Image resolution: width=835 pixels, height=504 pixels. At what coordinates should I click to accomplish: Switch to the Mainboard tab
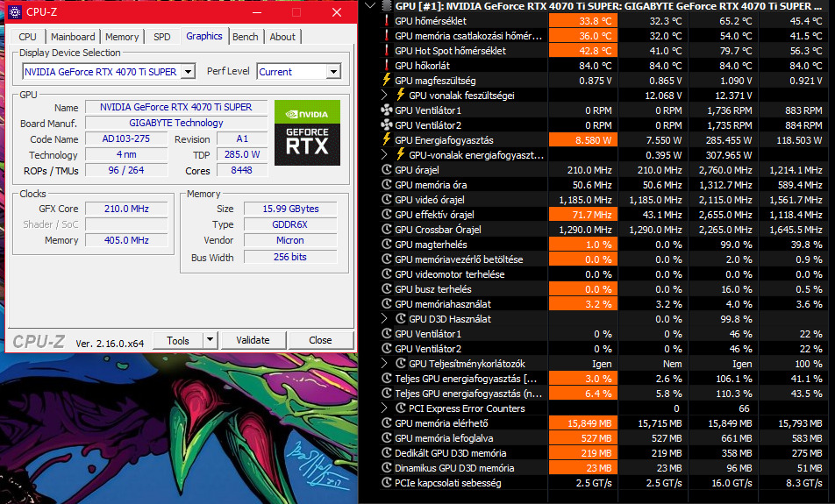pyautogui.click(x=73, y=37)
